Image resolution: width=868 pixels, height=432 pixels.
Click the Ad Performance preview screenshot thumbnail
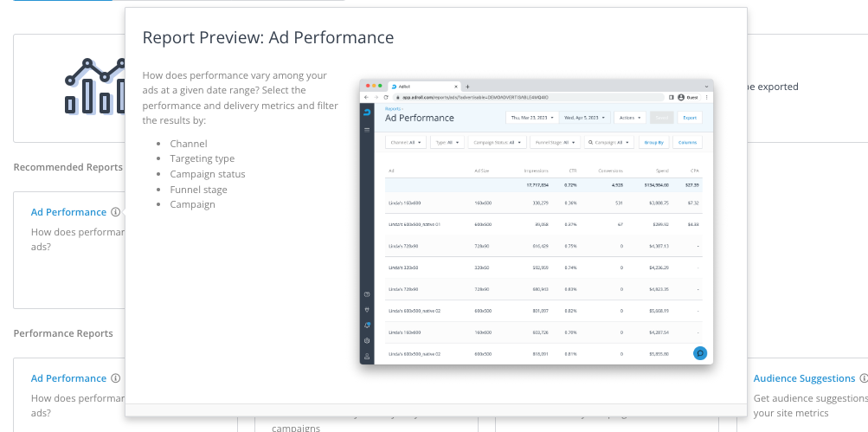coord(537,221)
